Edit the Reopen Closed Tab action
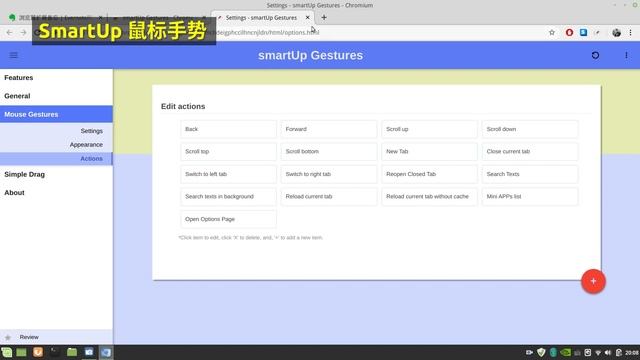Image resolution: width=640 pixels, height=360 pixels. 429,174
